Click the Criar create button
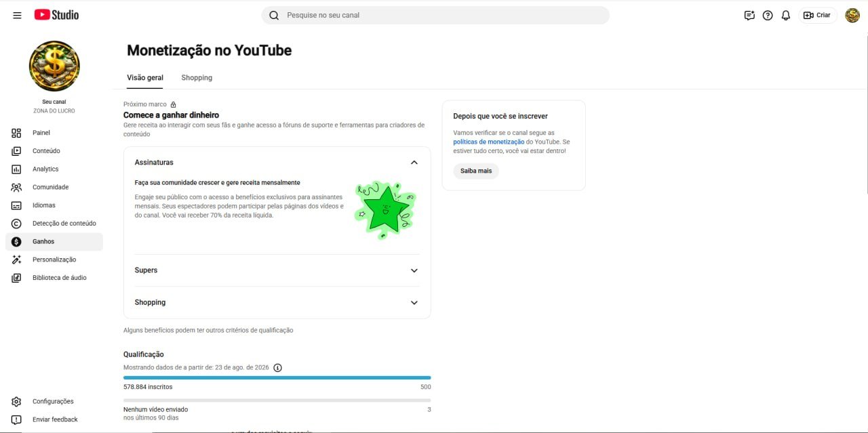This screenshot has width=868, height=433. 817,15
